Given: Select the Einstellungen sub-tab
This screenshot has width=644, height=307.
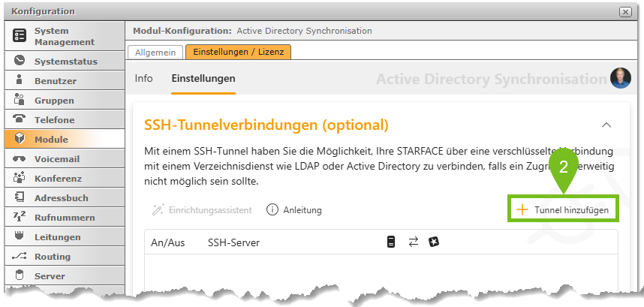Looking at the screenshot, I should click(203, 78).
